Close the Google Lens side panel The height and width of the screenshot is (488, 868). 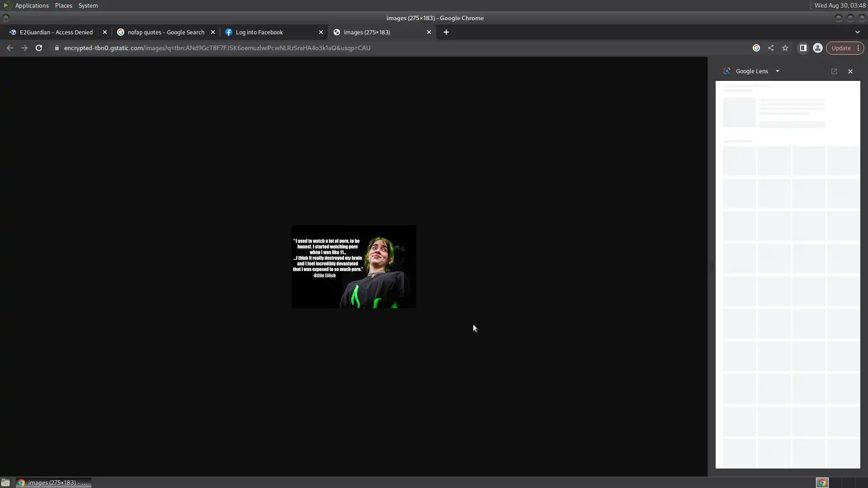click(850, 71)
